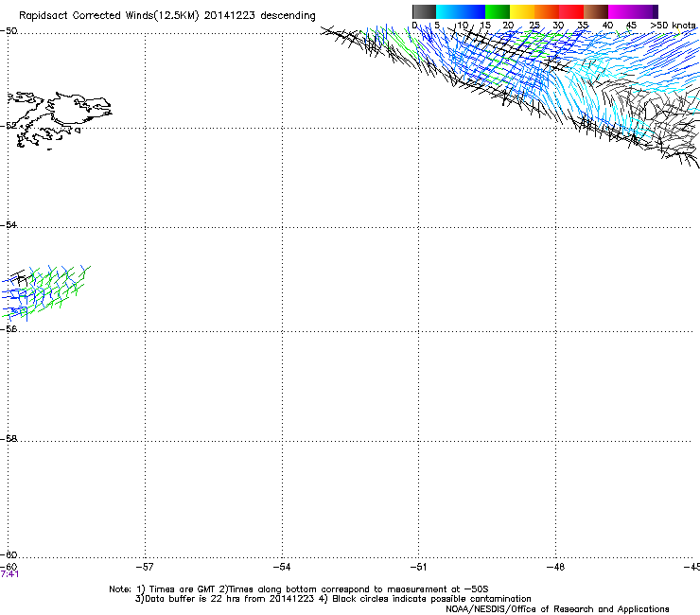
Task: Click the '-57' longitude axis label
Action: [x=145, y=567]
